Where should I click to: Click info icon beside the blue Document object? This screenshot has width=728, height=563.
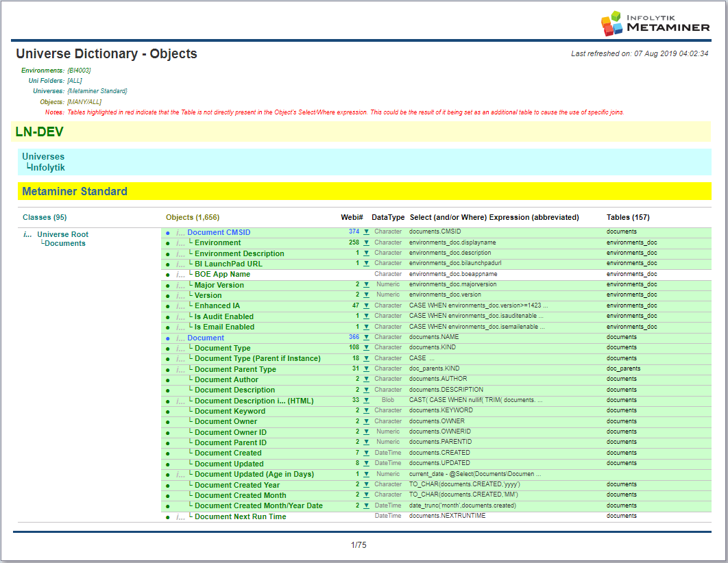pos(180,338)
